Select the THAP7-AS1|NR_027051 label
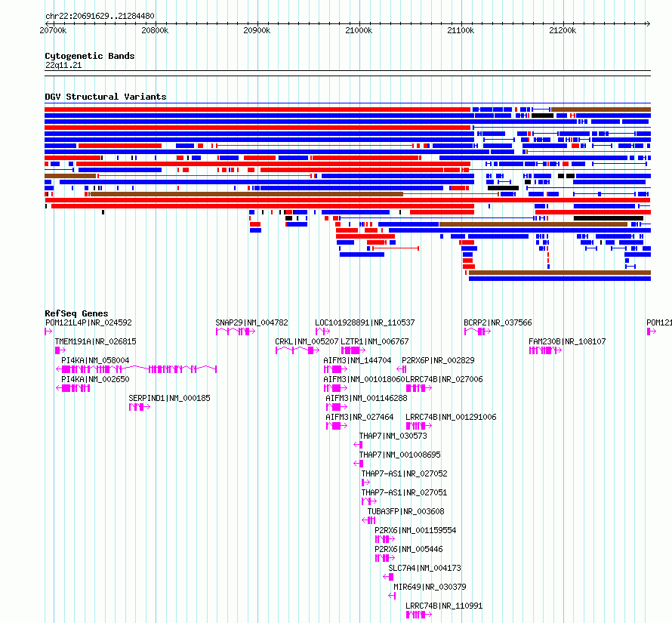 point(404,492)
